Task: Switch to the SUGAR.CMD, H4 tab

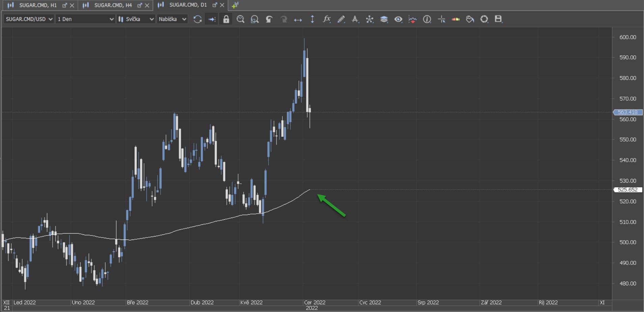Action: 113,5
